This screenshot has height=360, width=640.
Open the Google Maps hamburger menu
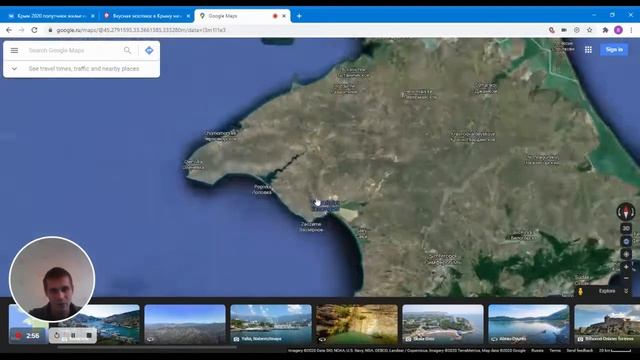point(14,50)
